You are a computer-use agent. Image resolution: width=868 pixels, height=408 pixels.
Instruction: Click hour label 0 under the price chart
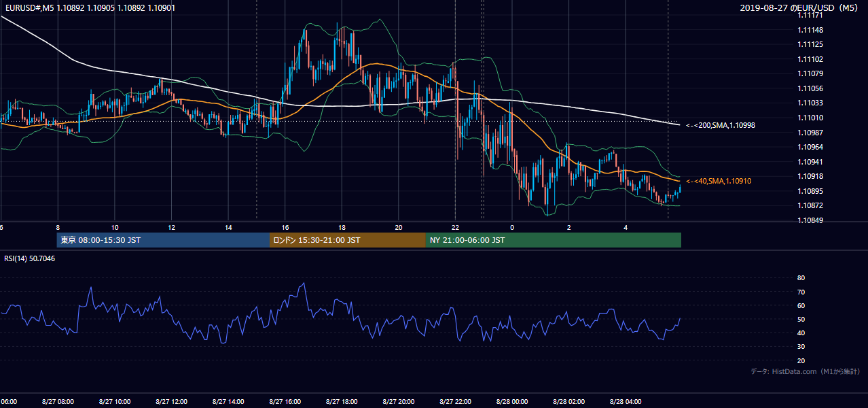512,227
